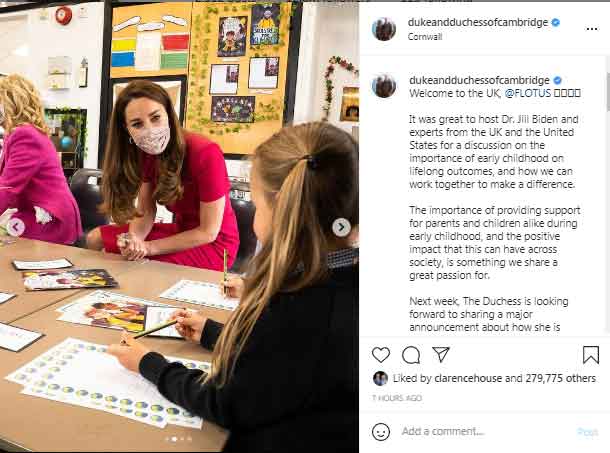This screenshot has width=610, height=453.
Task: Open the emoji picker smiley icon
Action: (381, 432)
